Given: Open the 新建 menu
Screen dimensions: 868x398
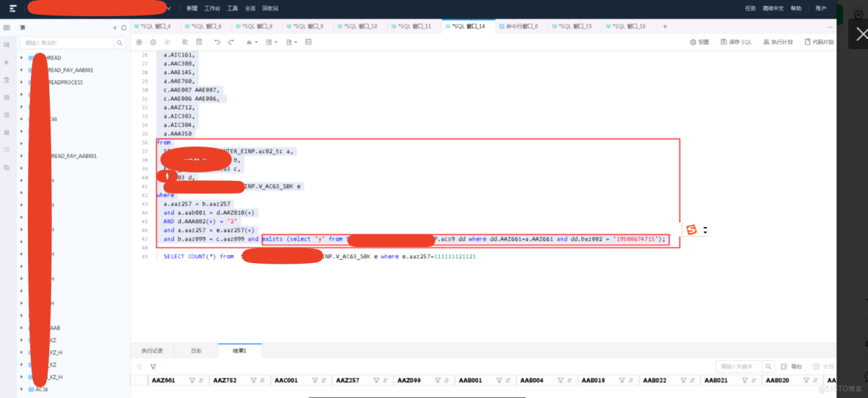Looking at the screenshot, I should (x=191, y=8).
